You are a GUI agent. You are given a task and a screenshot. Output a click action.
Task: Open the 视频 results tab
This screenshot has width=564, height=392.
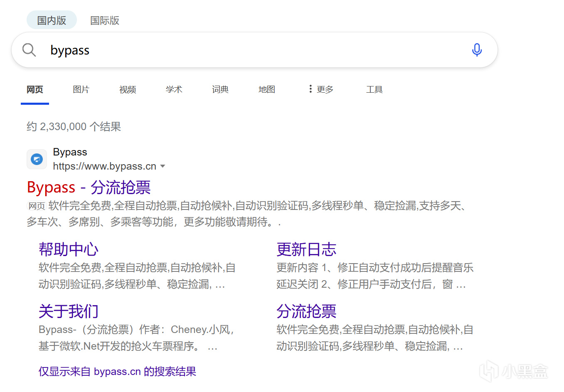point(128,89)
